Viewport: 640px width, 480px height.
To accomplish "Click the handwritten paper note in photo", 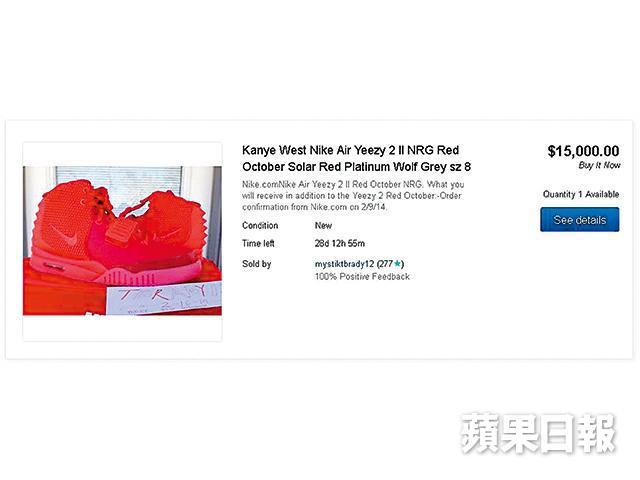I will click(164, 299).
